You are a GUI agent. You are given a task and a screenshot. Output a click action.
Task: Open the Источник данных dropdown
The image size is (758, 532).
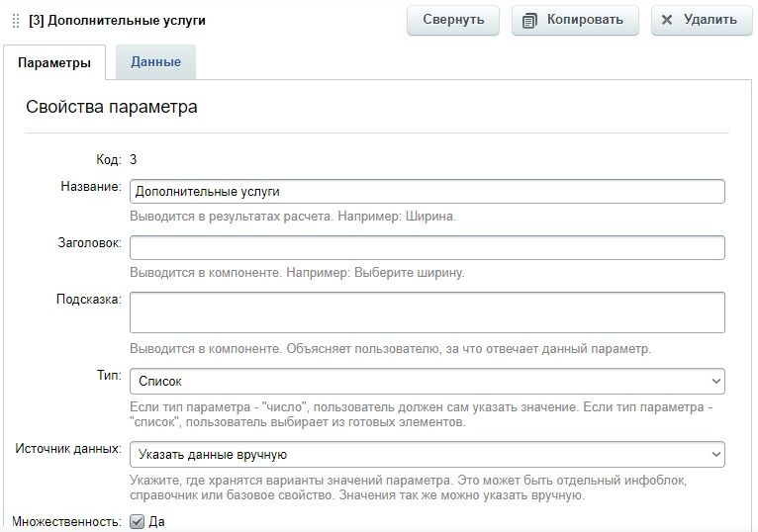pos(426,455)
